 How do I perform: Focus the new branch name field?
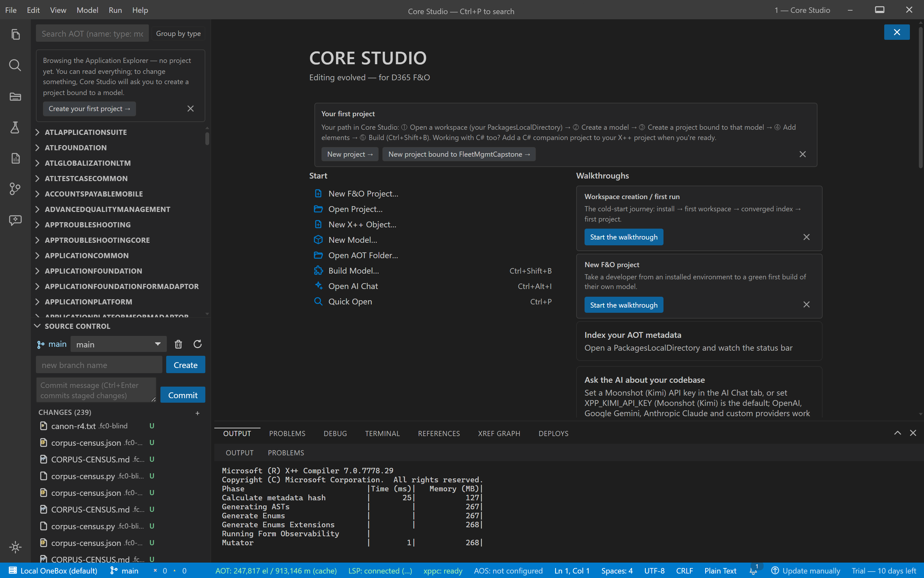[x=99, y=365]
